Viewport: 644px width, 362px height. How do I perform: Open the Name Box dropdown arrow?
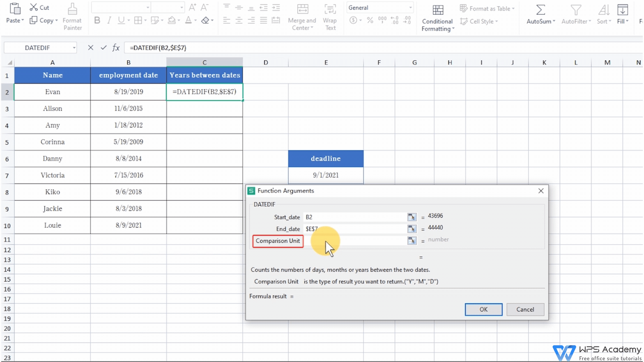pyautogui.click(x=74, y=48)
